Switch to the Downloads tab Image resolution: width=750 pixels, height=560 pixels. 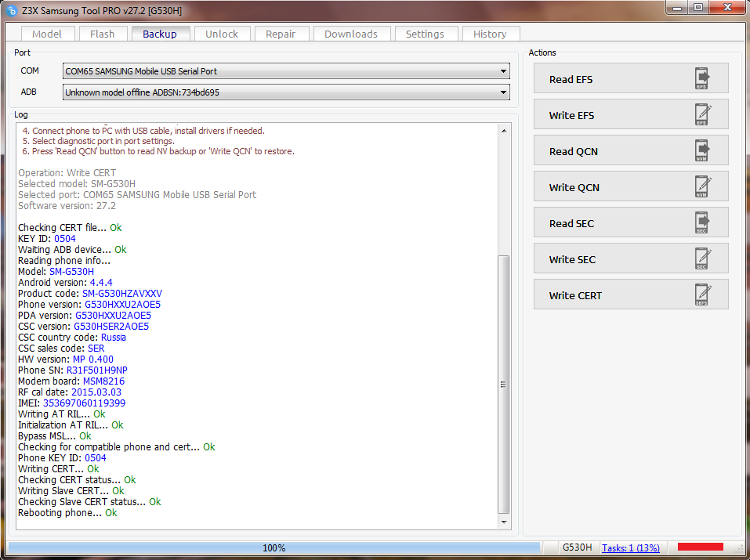350,34
